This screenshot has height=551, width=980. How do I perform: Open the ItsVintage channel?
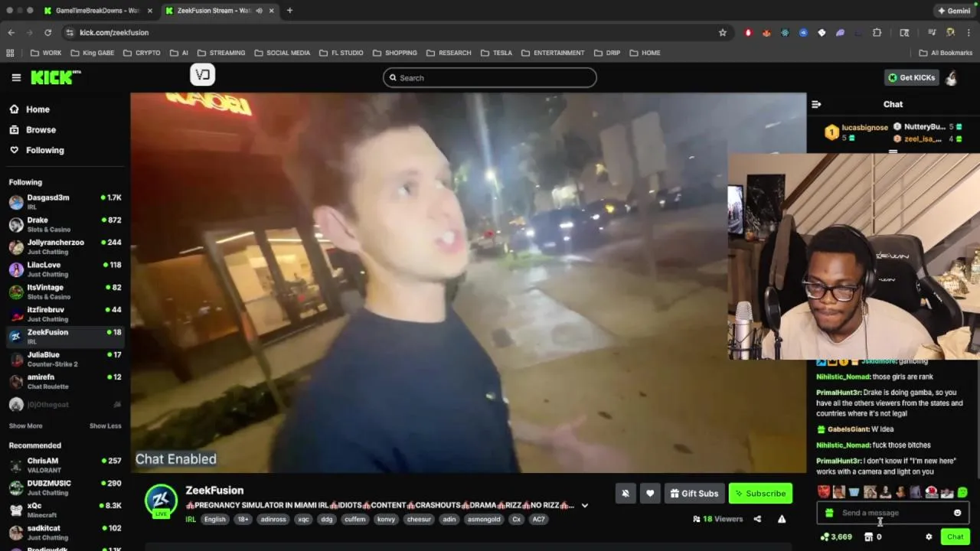(65, 292)
